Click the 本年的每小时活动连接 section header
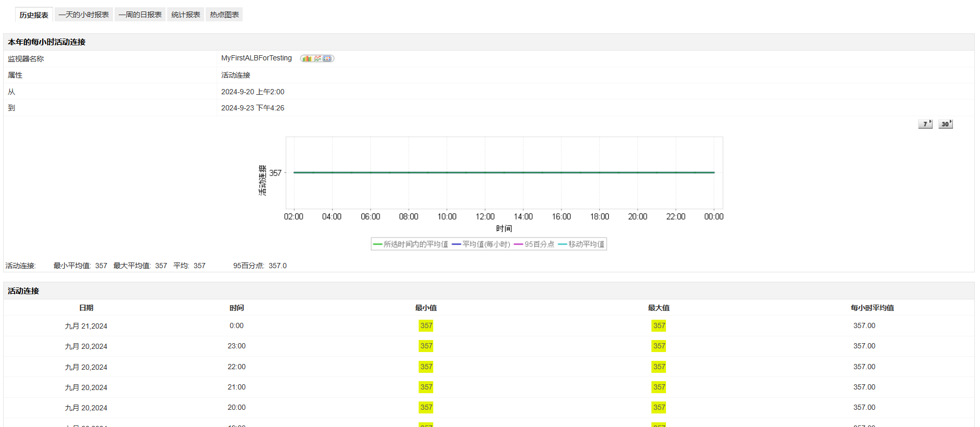 coord(46,42)
